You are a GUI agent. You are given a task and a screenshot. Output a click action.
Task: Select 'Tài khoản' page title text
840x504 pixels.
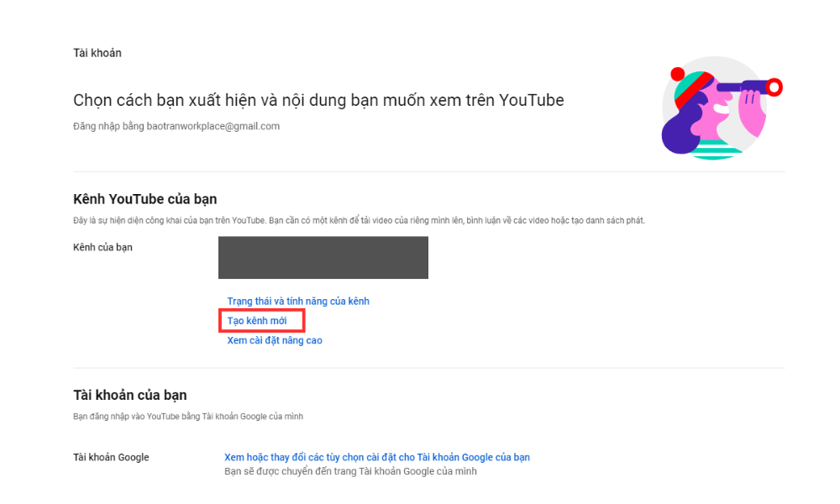[97, 53]
